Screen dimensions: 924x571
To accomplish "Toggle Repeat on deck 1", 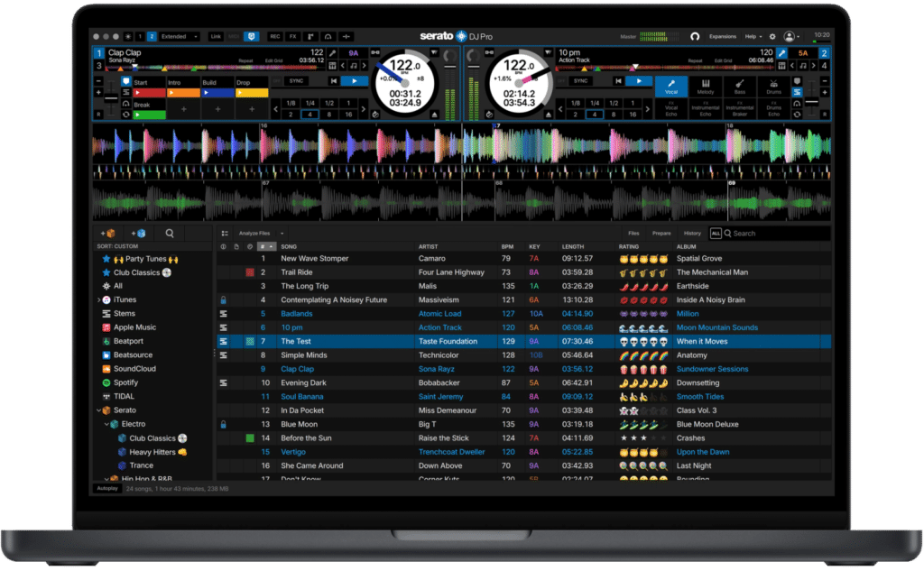I will [x=245, y=60].
